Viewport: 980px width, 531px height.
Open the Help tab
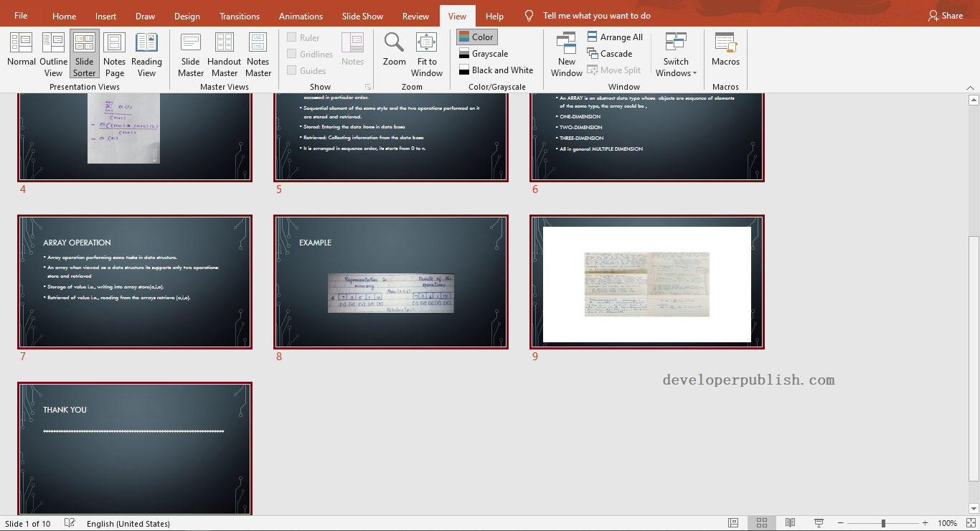[494, 16]
